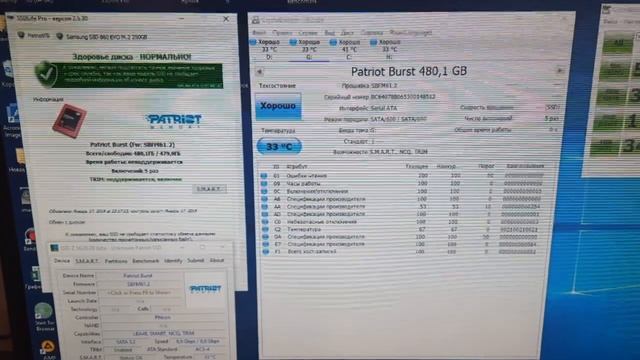Open the Submit tab in SSD-Z

[196, 260]
